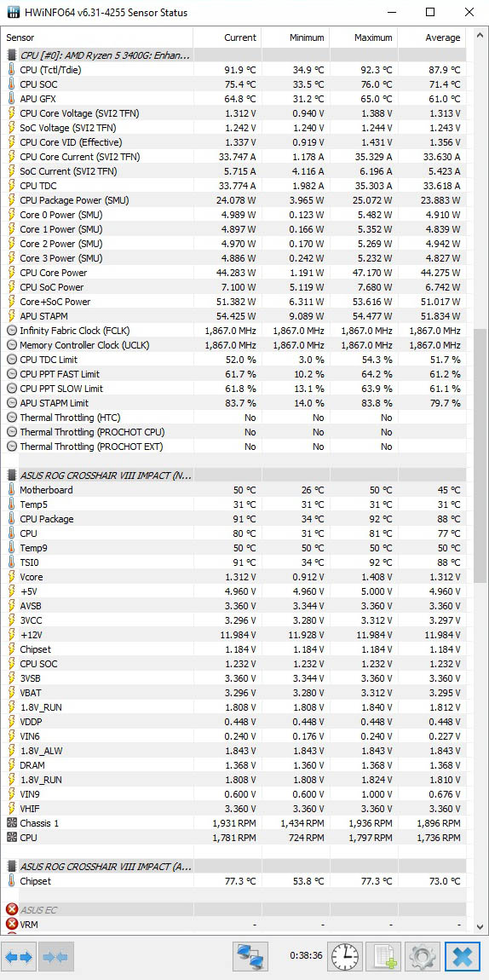Click the ASUS EC disabled sensor icon
The image size is (489, 980).
pyautogui.click(x=12, y=909)
